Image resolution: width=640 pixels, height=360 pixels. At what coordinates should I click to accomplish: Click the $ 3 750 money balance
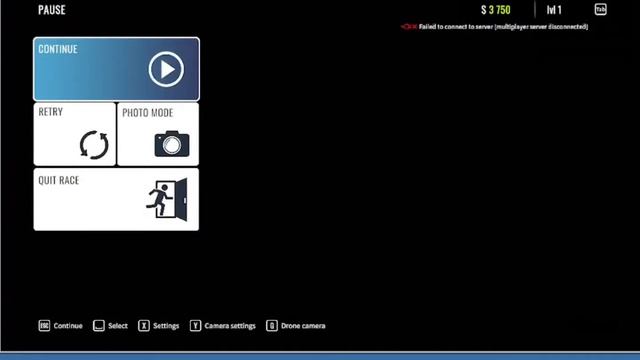pyautogui.click(x=496, y=10)
